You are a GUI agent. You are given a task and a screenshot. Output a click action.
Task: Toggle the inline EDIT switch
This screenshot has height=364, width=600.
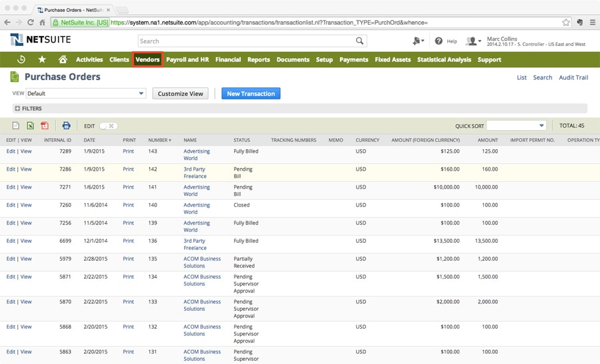[108, 126]
